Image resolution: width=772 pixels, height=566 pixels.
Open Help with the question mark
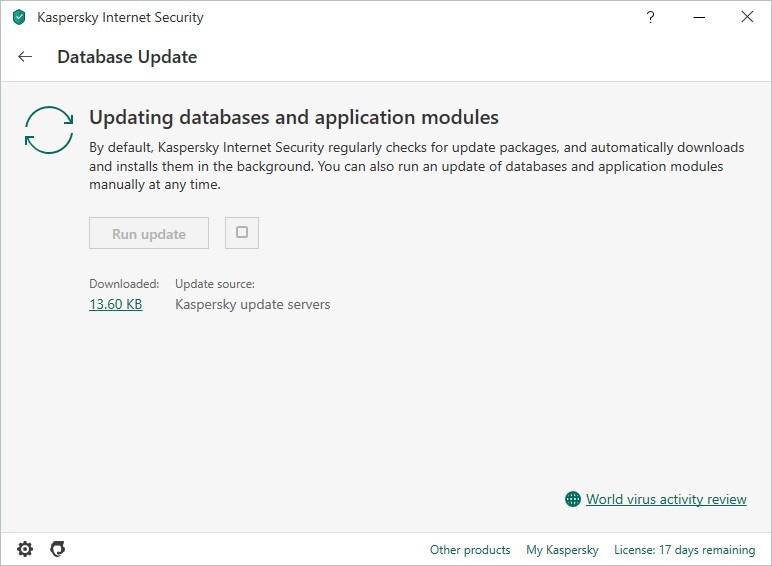click(x=651, y=17)
